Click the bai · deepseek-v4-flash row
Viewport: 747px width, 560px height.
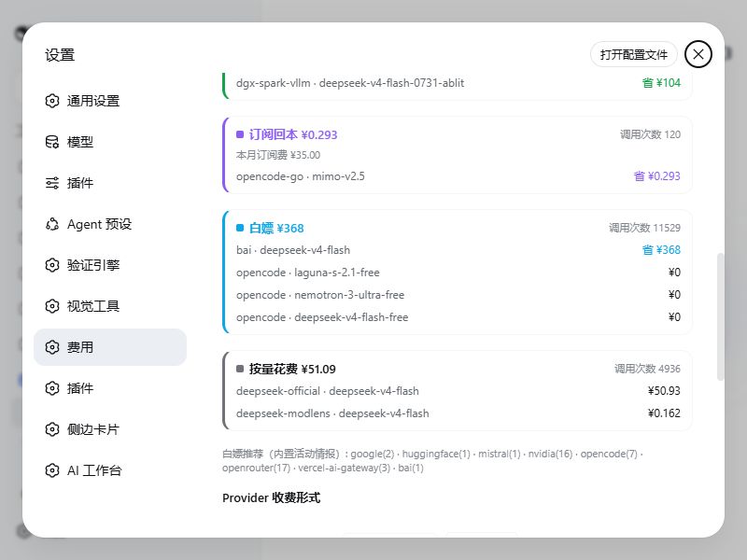458,250
